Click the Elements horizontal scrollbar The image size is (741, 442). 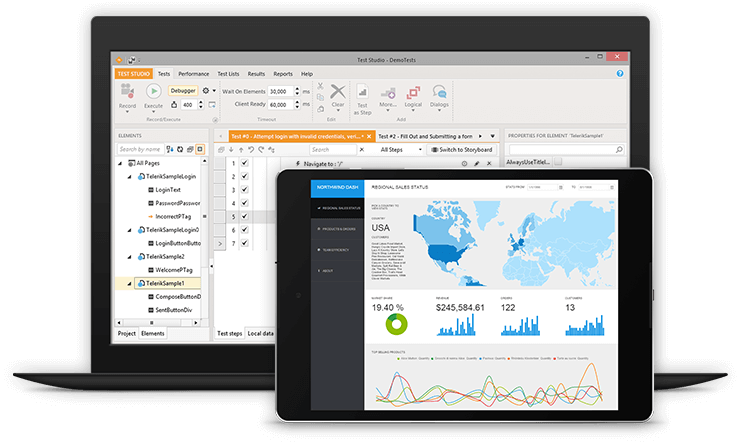(156, 322)
